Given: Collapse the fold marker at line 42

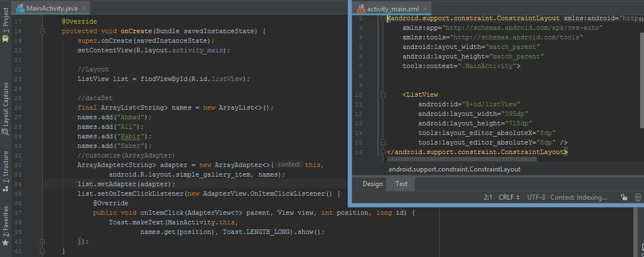Looking at the screenshot, I should pyautogui.click(x=42, y=251).
